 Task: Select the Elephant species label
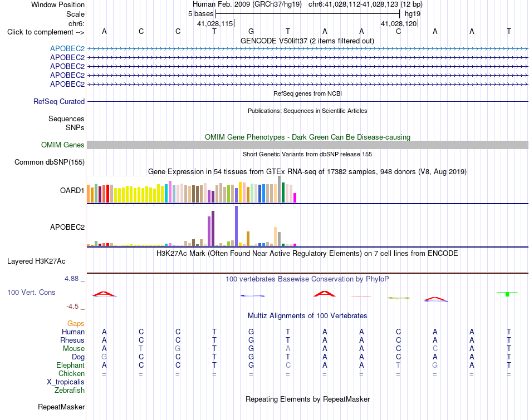click(70, 365)
